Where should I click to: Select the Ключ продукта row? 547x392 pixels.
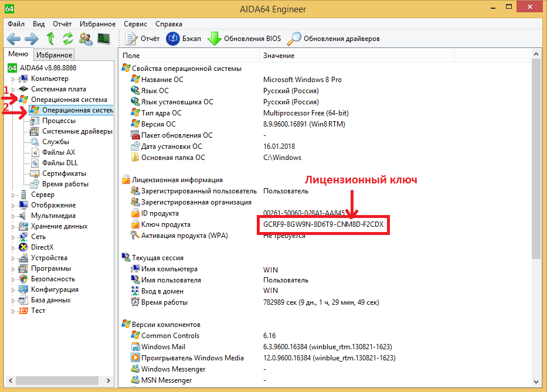pyautogui.click(x=165, y=224)
